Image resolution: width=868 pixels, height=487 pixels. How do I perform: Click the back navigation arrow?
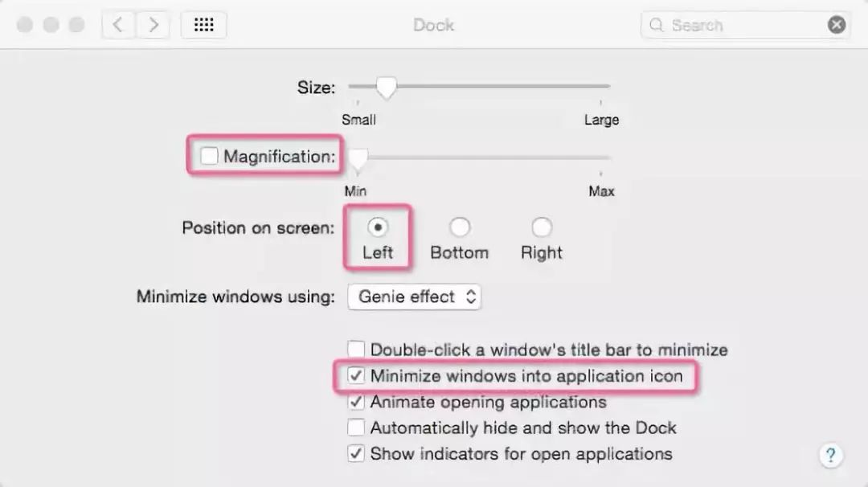pyautogui.click(x=118, y=25)
